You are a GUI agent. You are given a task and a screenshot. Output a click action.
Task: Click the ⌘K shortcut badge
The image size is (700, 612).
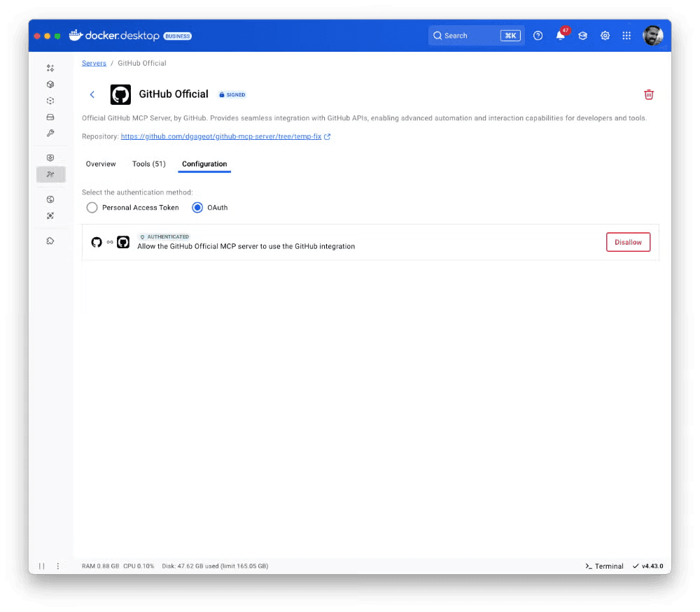pyautogui.click(x=511, y=36)
